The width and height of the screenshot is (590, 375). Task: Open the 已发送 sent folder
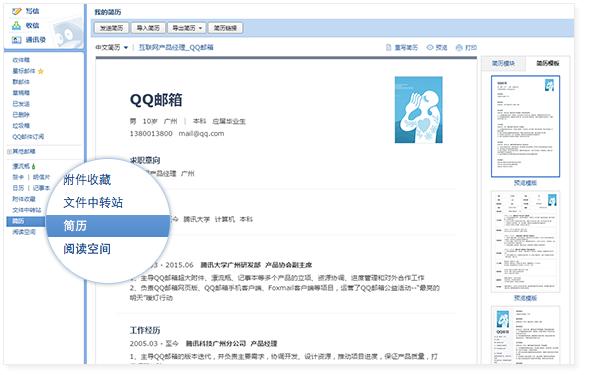pyautogui.click(x=21, y=104)
